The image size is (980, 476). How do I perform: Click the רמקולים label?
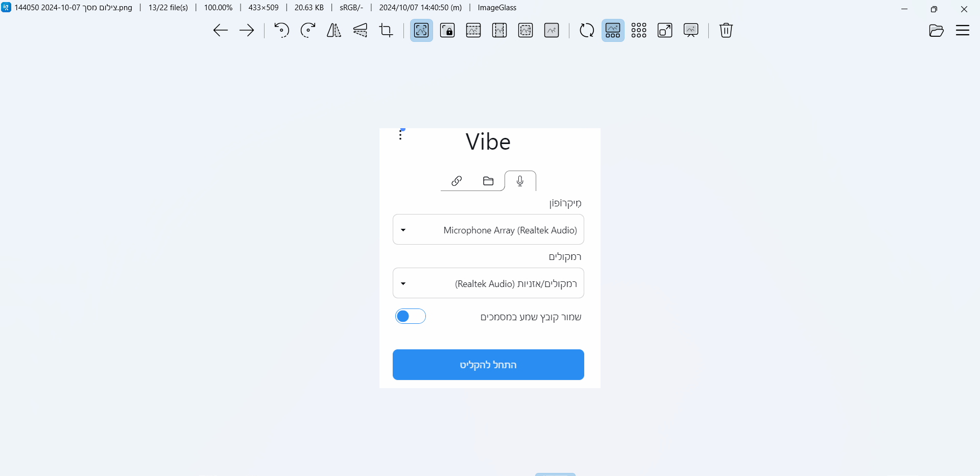point(565,257)
